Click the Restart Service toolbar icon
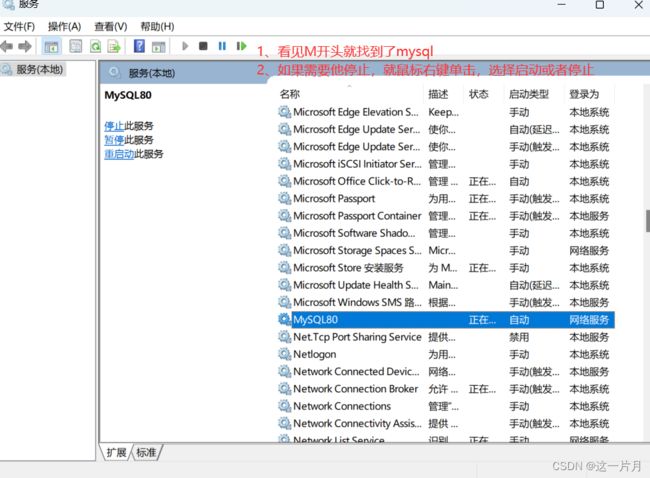 [x=241, y=46]
